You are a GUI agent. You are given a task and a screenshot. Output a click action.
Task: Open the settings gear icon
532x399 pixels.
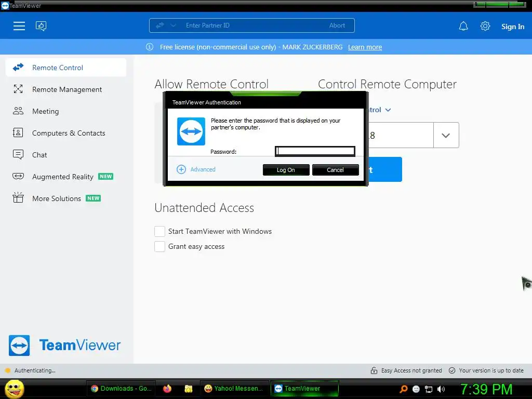click(485, 26)
